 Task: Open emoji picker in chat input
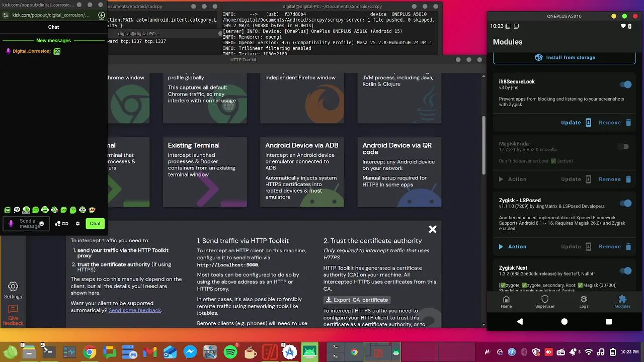42,224
